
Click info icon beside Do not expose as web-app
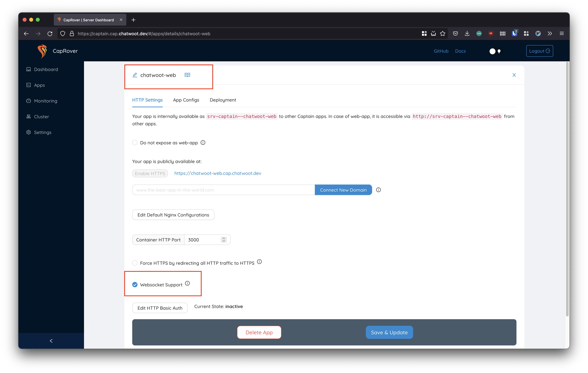(x=203, y=143)
